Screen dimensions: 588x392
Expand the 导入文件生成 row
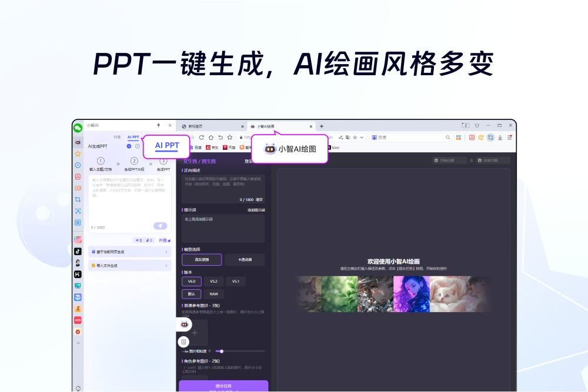(130, 266)
